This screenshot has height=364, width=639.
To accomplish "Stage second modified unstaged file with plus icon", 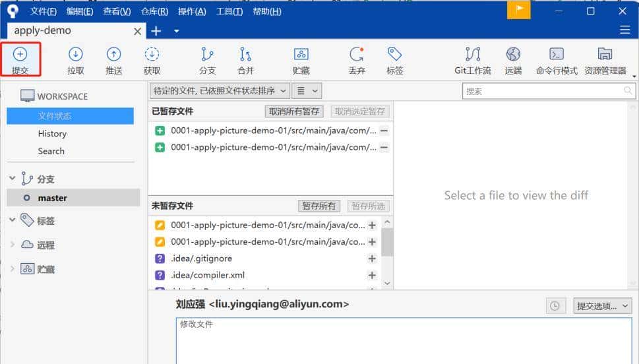I will coord(372,242).
